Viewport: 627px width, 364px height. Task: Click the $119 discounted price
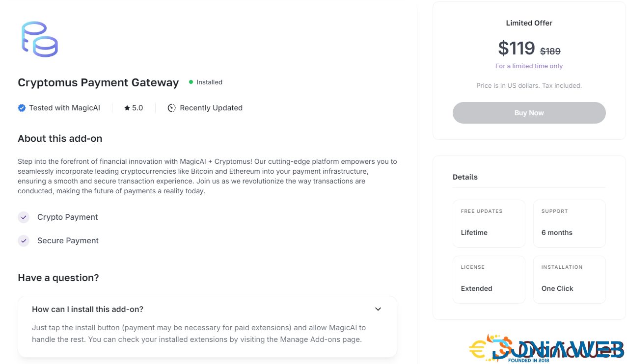[517, 48]
